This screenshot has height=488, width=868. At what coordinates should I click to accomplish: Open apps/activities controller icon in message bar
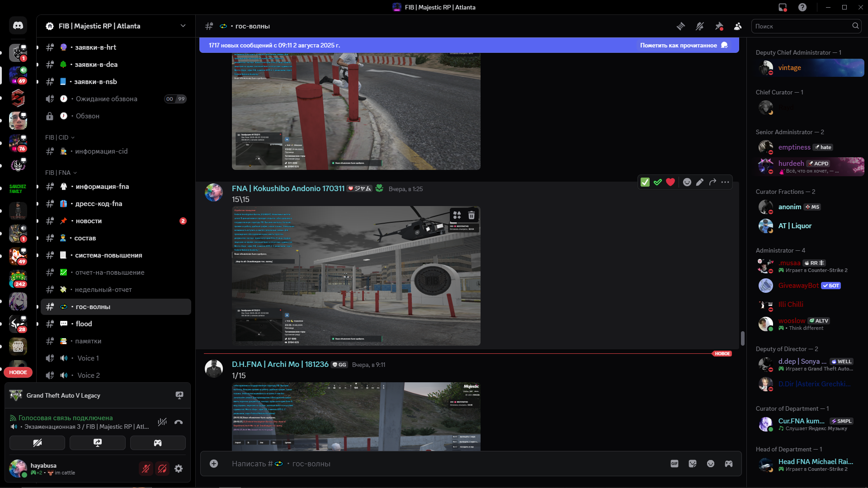729,464
